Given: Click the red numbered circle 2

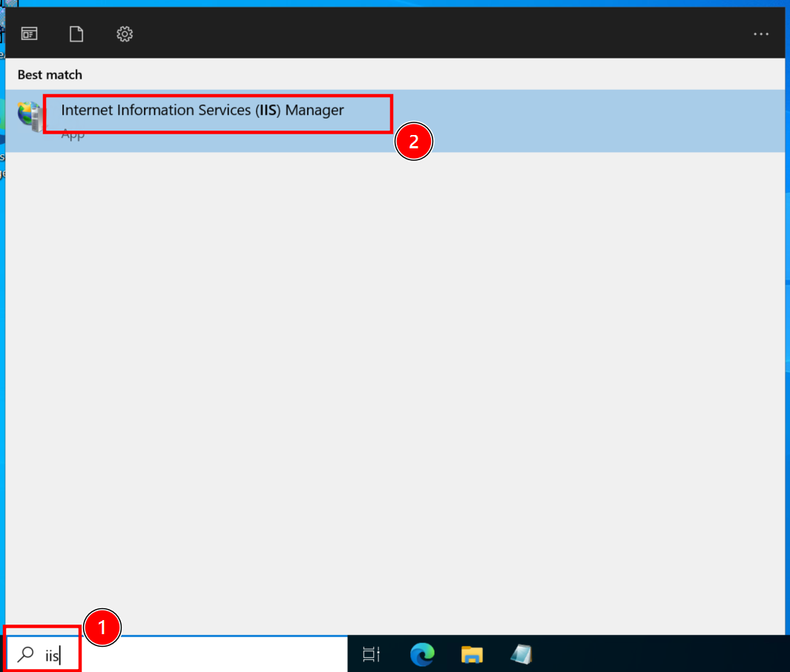Looking at the screenshot, I should pyautogui.click(x=413, y=142).
